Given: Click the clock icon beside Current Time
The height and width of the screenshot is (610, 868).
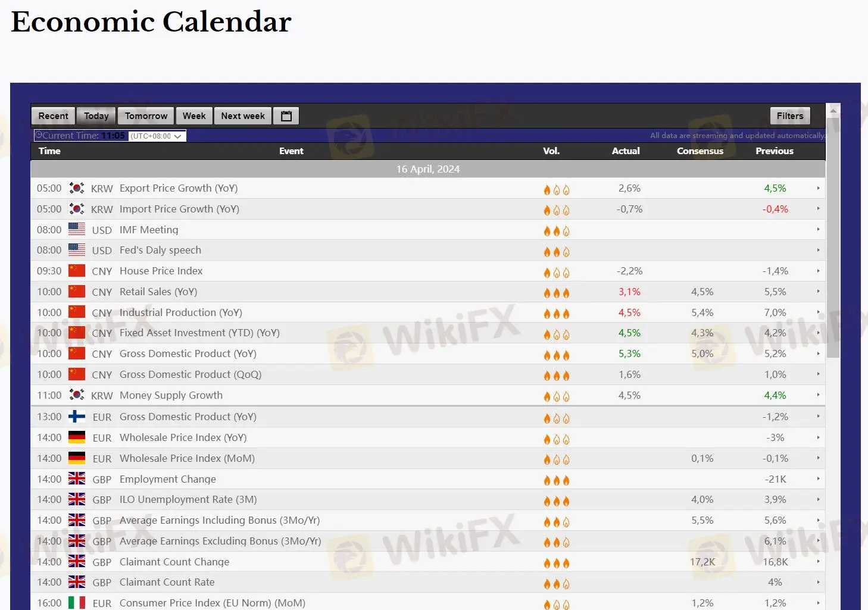Looking at the screenshot, I should click(x=39, y=136).
